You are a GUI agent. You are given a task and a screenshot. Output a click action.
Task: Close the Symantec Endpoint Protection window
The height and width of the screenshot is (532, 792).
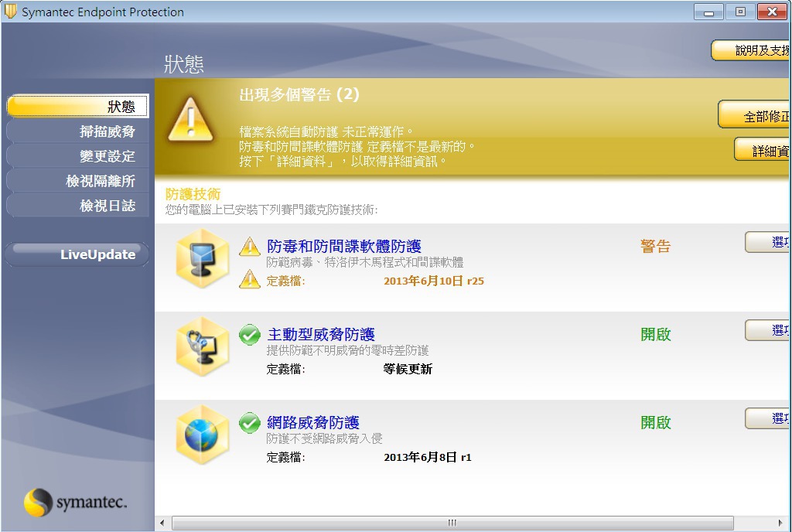coord(772,12)
